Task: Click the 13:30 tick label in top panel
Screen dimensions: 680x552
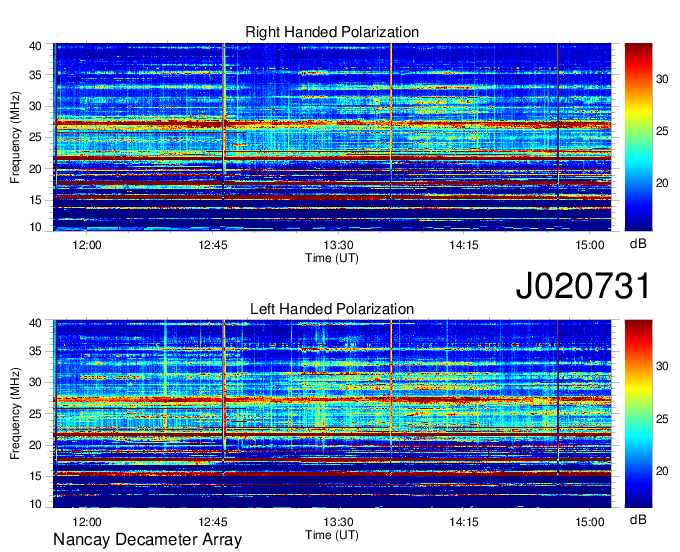Action: pos(338,245)
